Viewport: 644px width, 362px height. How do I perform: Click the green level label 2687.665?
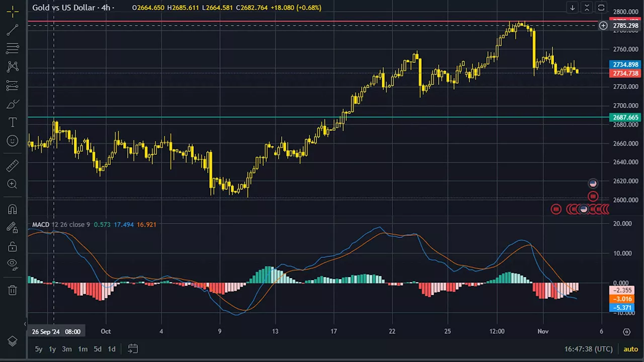click(625, 118)
